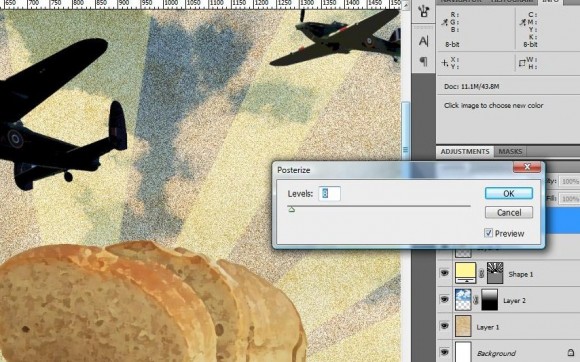The width and height of the screenshot is (580, 362).
Task: Open the Brush Presets panel icon
Action: point(424,11)
